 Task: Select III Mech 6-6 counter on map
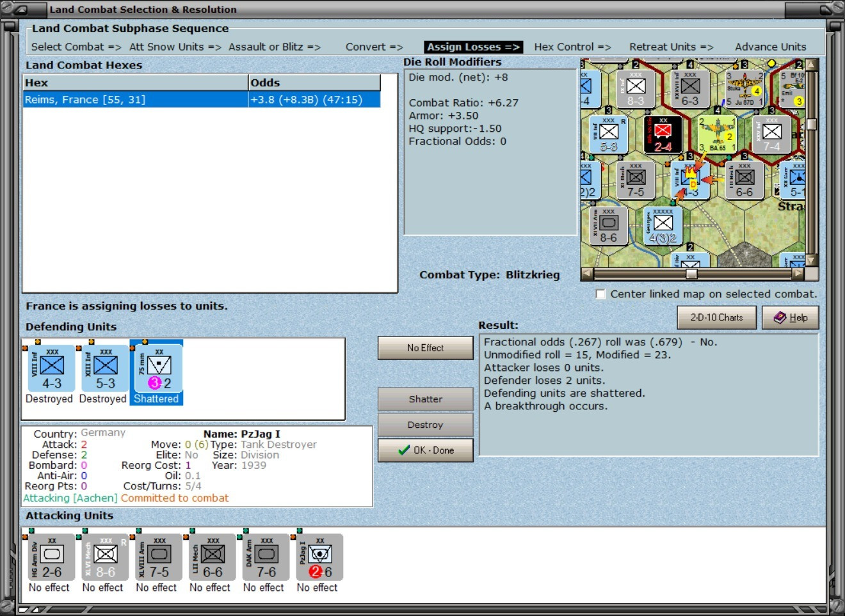point(744,180)
